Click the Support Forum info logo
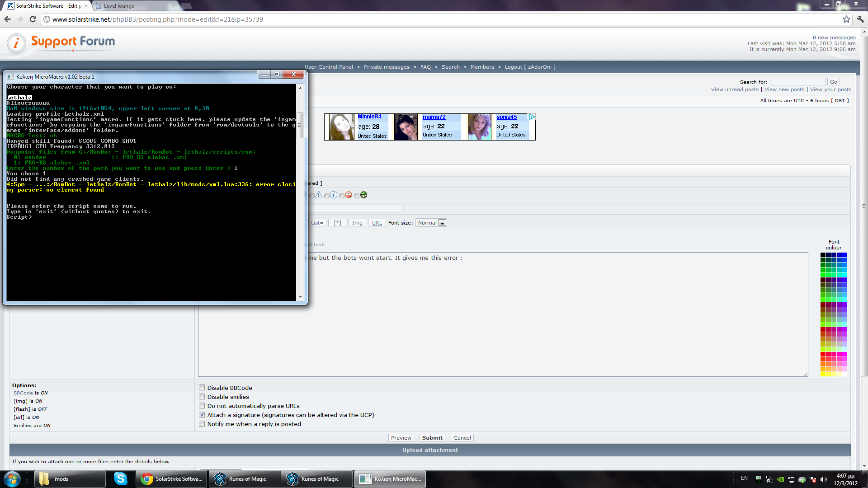Image resolution: width=868 pixels, height=488 pixels. [x=17, y=43]
